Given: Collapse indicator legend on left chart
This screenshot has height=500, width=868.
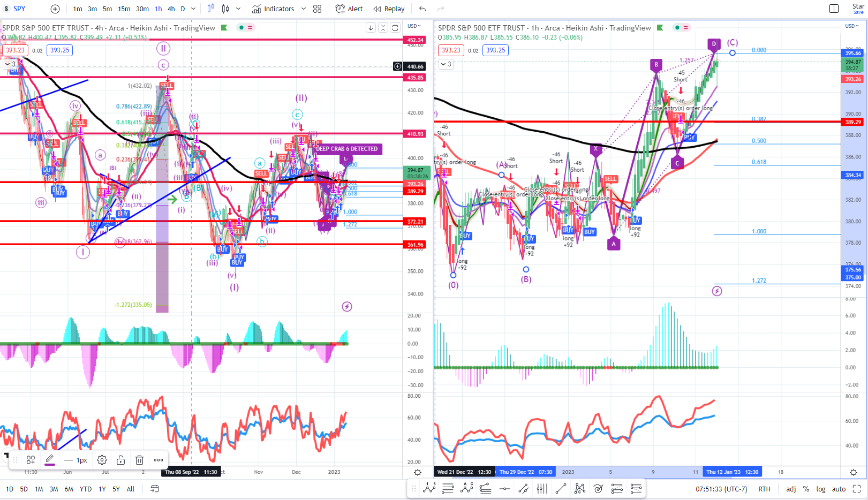Looking at the screenshot, I should (11, 64).
